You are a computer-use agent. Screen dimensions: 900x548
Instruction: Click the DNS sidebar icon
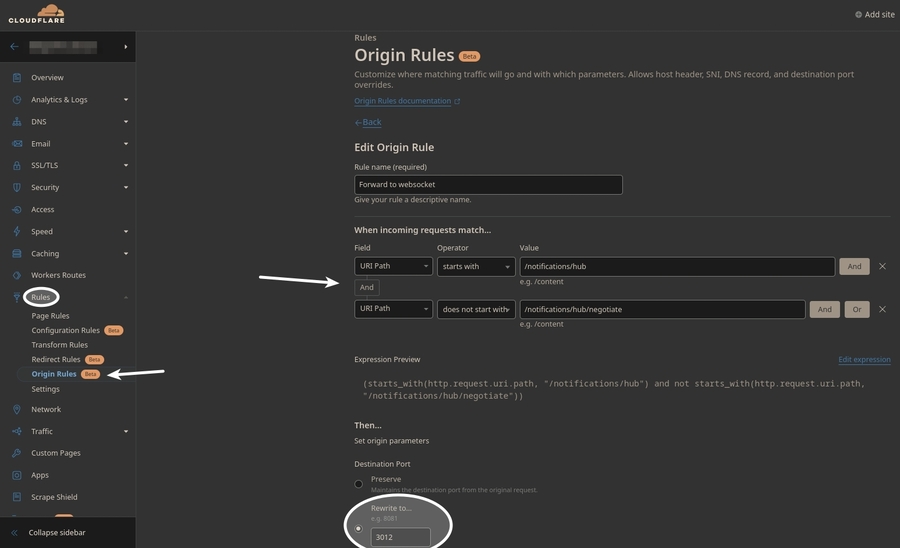click(17, 122)
